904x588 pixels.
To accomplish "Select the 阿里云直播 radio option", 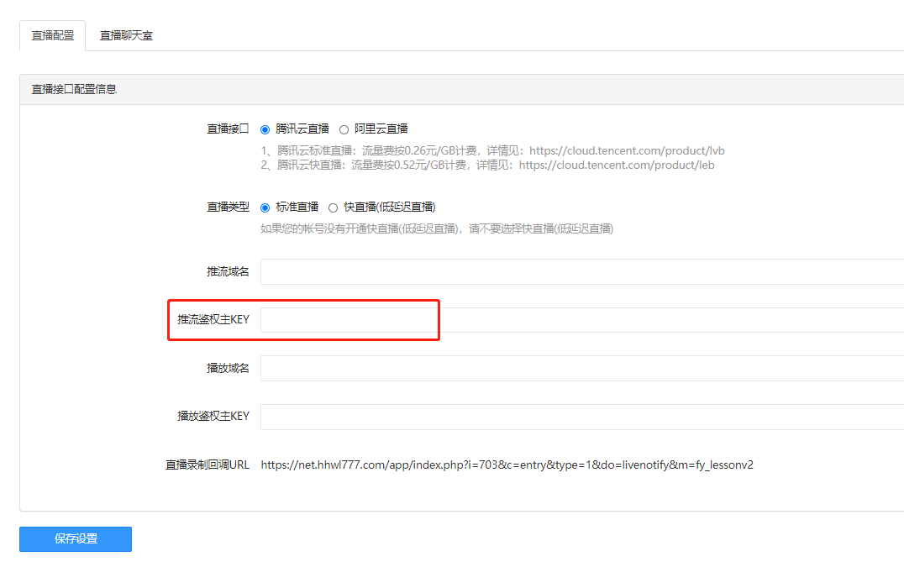I will pyautogui.click(x=344, y=129).
